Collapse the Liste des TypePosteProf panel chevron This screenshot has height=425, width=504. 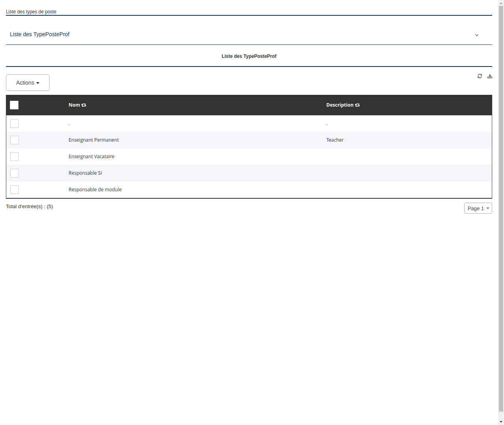coord(476,35)
